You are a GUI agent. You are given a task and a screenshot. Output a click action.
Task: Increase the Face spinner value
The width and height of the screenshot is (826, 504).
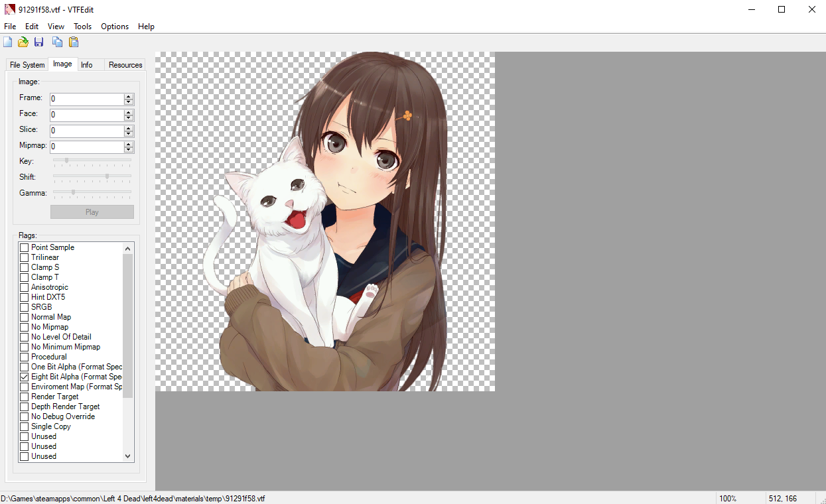click(x=129, y=113)
